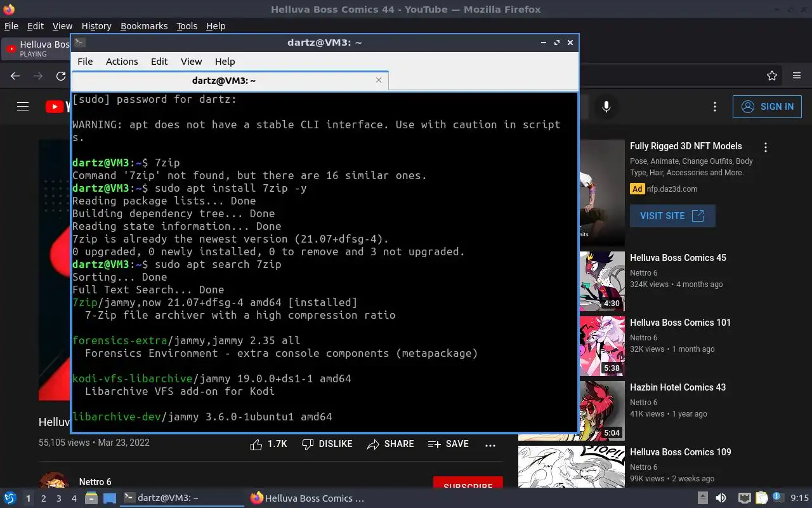The width and height of the screenshot is (812, 508).
Task: Click the YouTube logo
Action: coord(57,107)
